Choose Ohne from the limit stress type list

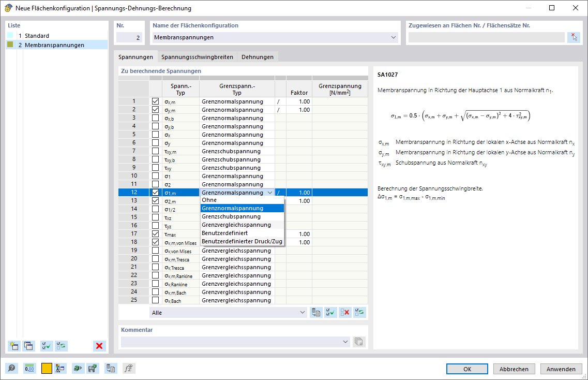point(242,200)
